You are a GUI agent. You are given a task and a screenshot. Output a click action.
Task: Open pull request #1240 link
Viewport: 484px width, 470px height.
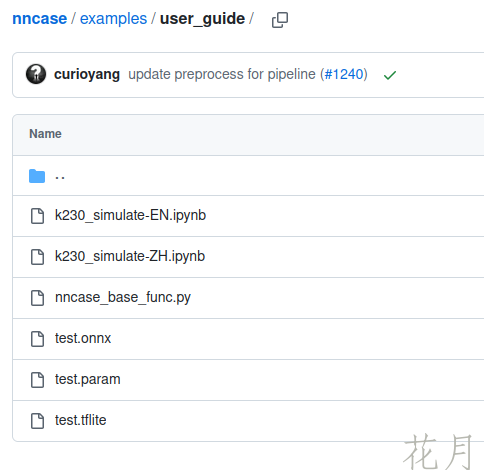click(x=343, y=74)
